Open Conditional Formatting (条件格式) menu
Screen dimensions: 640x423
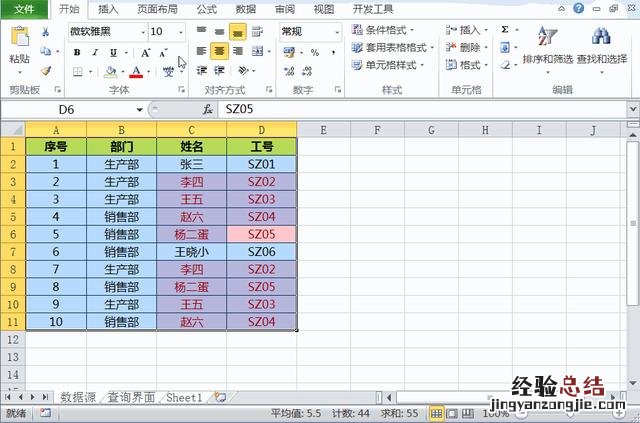click(x=389, y=30)
